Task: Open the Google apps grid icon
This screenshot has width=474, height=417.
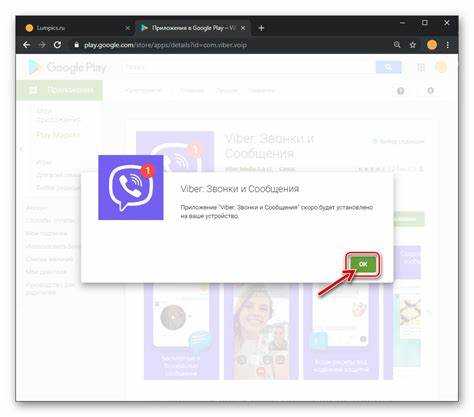Action: point(421,67)
